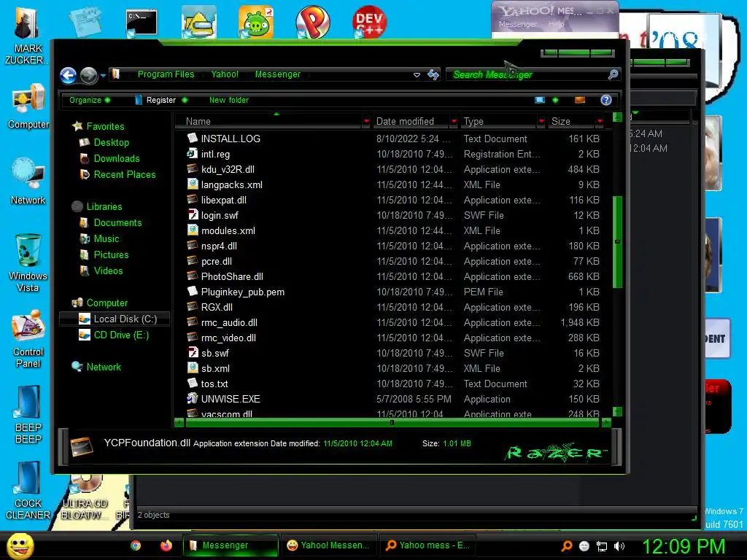Click the grey Forward arrow button
Screen dimensions: 747x560
tap(88, 75)
